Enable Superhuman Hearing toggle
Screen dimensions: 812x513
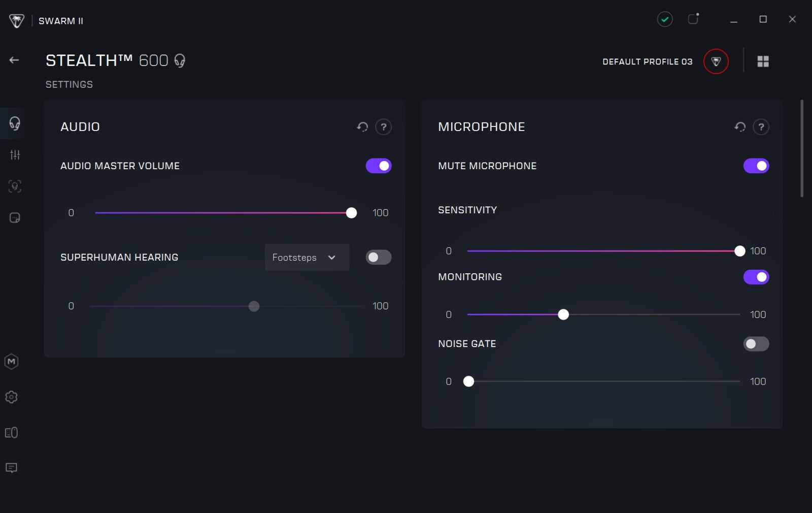point(379,258)
